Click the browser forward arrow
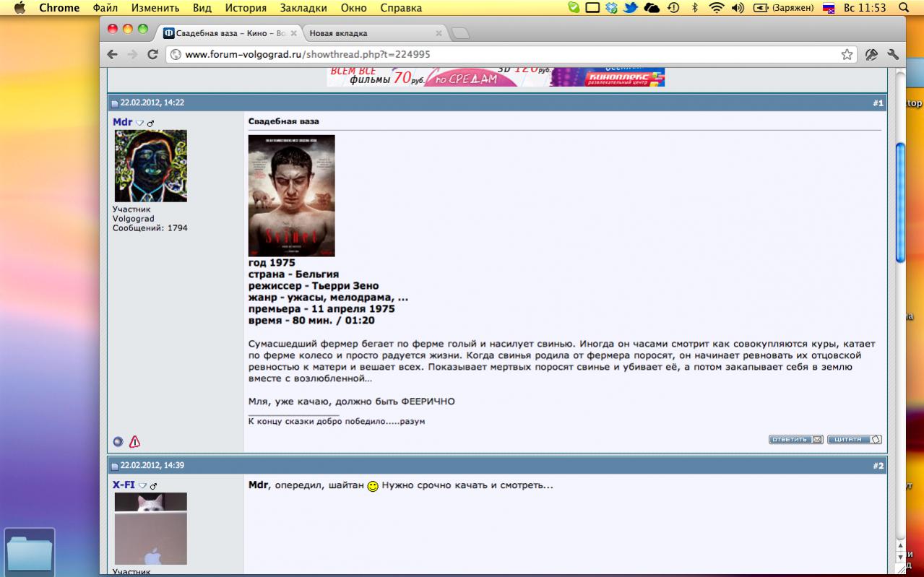The image size is (924, 577). click(132, 54)
